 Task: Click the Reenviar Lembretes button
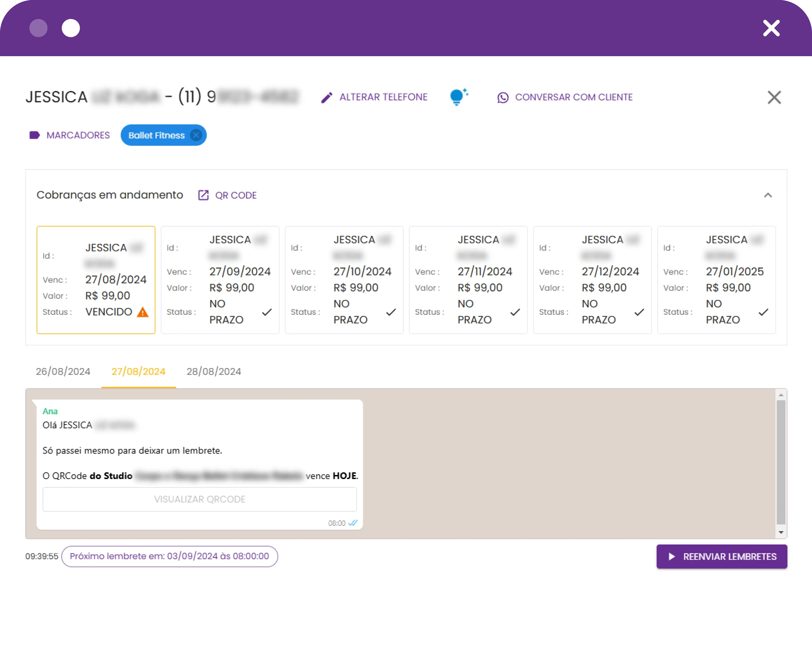[x=722, y=556]
